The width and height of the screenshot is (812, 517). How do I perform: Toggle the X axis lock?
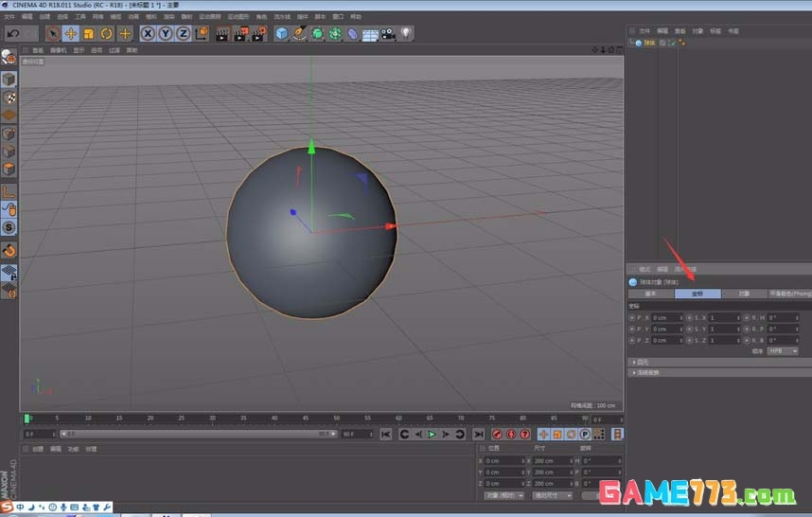pos(148,33)
